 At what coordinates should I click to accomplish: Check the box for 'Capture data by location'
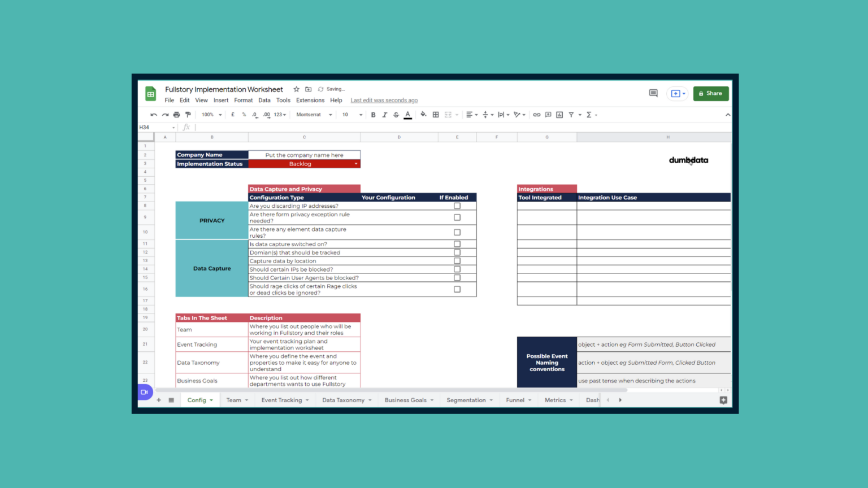(457, 260)
